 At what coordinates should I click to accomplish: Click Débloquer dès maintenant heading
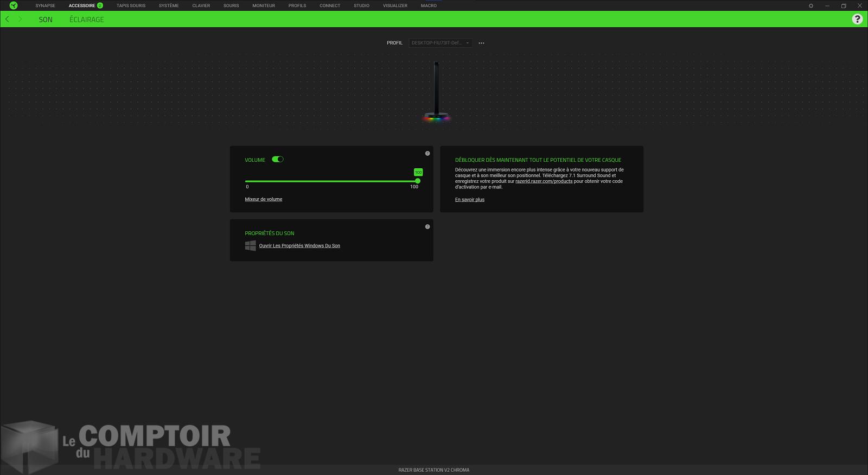(538, 160)
